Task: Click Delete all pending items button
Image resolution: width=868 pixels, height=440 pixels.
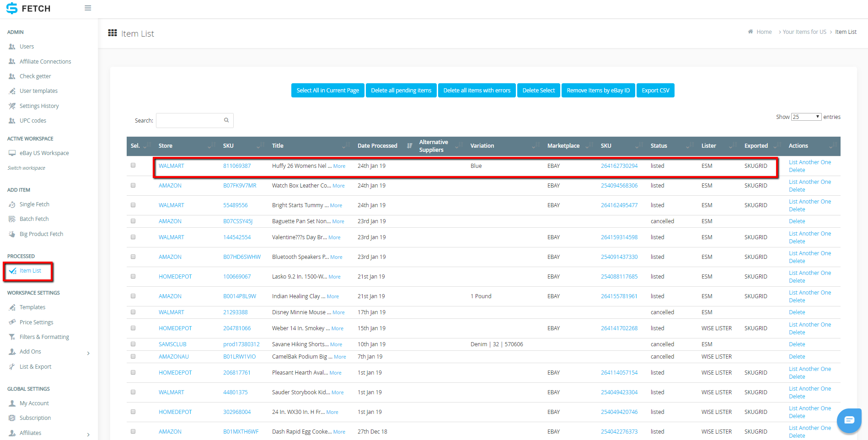Action: pyautogui.click(x=401, y=91)
